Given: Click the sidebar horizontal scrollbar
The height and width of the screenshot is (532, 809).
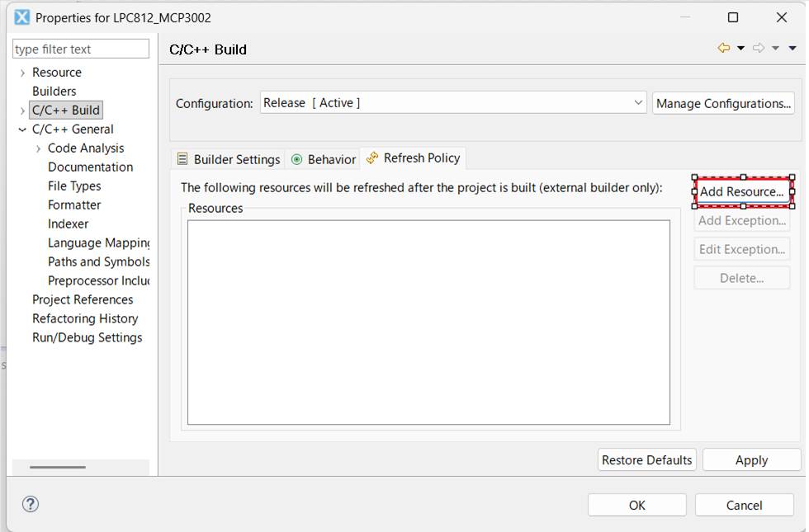Looking at the screenshot, I should pos(58,467).
